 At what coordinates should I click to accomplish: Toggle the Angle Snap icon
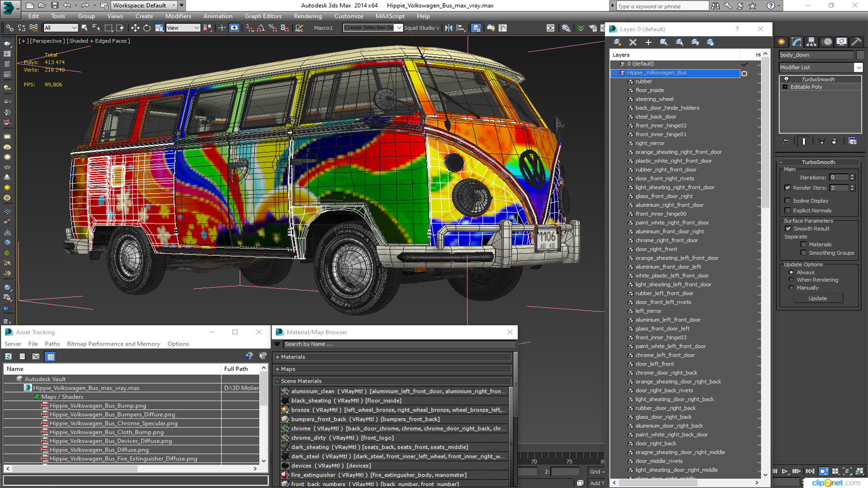click(261, 28)
